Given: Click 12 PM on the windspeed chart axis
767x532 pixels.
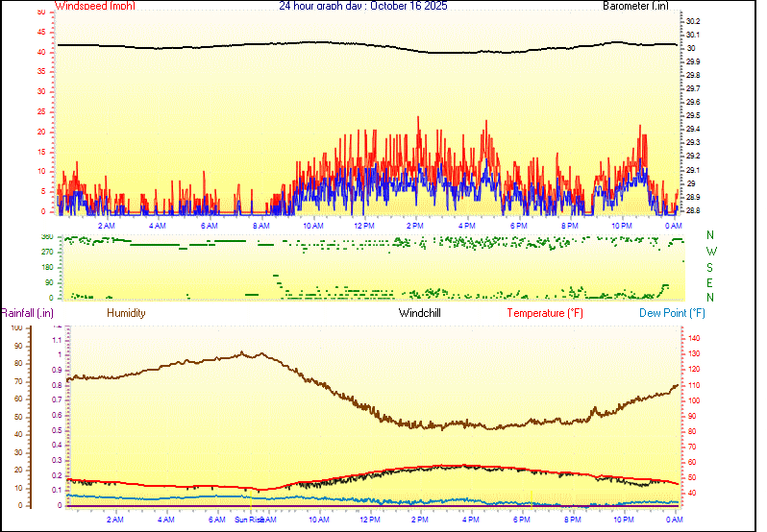Looking at the screenshot, I should 364,225.
